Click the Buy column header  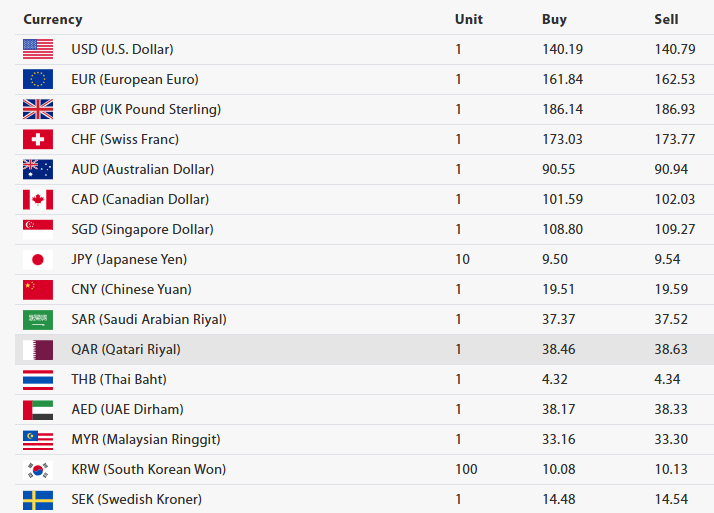click(554, 19)
